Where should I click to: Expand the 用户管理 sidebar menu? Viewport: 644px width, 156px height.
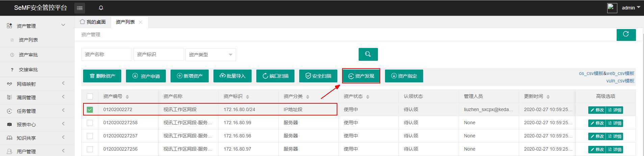(63, 151)
